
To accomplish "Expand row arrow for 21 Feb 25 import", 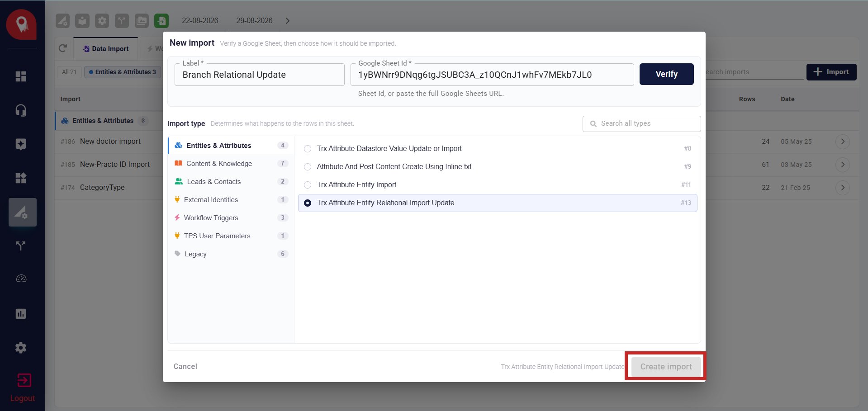I will point(842,188).
